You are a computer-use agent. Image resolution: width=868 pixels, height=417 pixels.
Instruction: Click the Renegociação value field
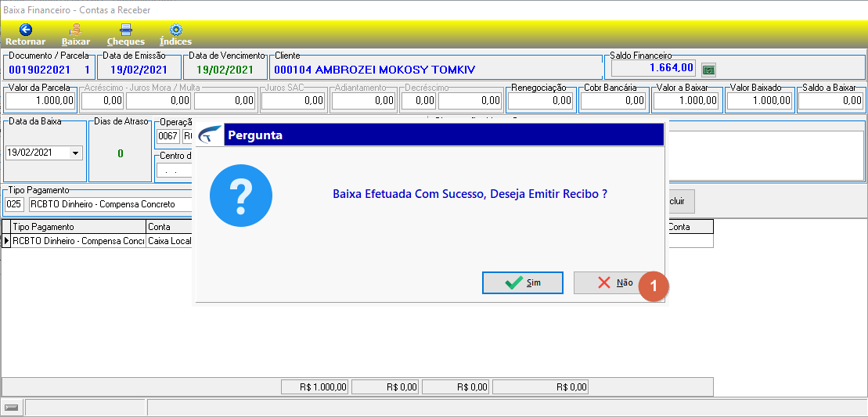coord(540,101)
